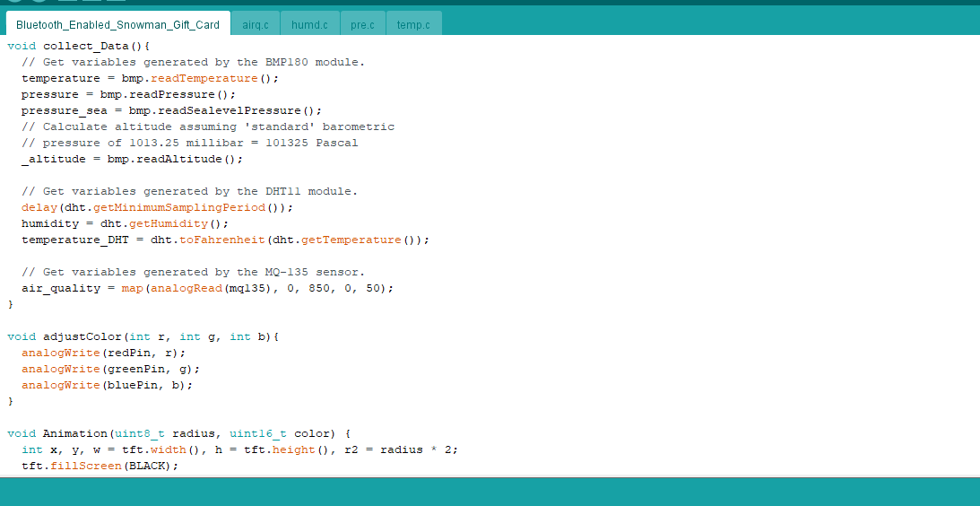The image size is (980, 506).
Task: Select the pre.c tab
Action: [362, 24]
